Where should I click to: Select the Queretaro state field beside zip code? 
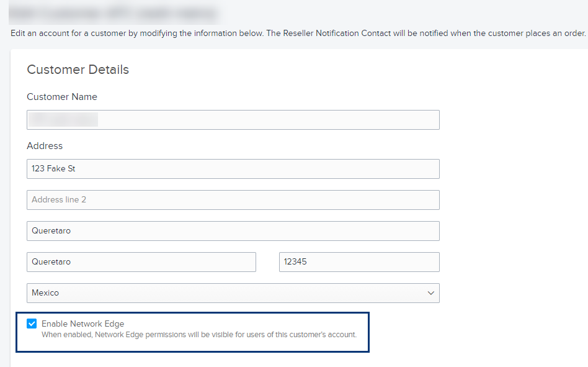141,262
